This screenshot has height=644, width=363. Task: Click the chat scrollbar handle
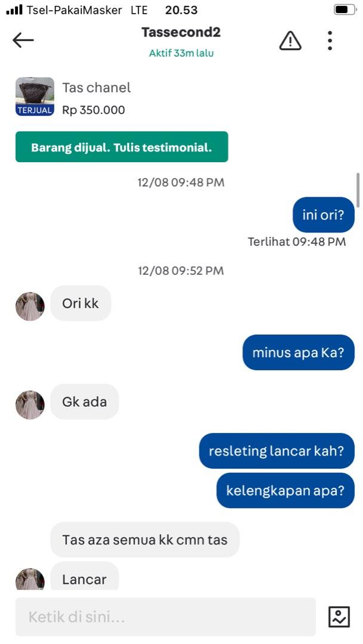tap(358, 190)
